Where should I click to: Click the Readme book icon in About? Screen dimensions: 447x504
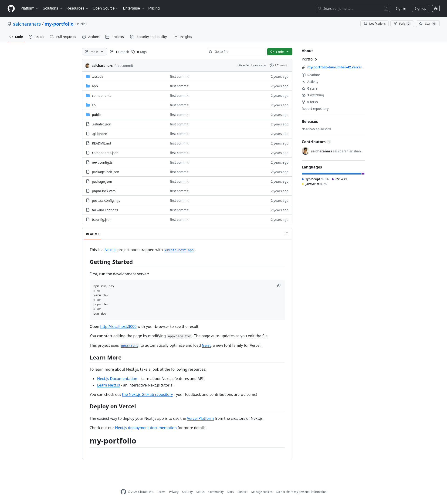303,75
